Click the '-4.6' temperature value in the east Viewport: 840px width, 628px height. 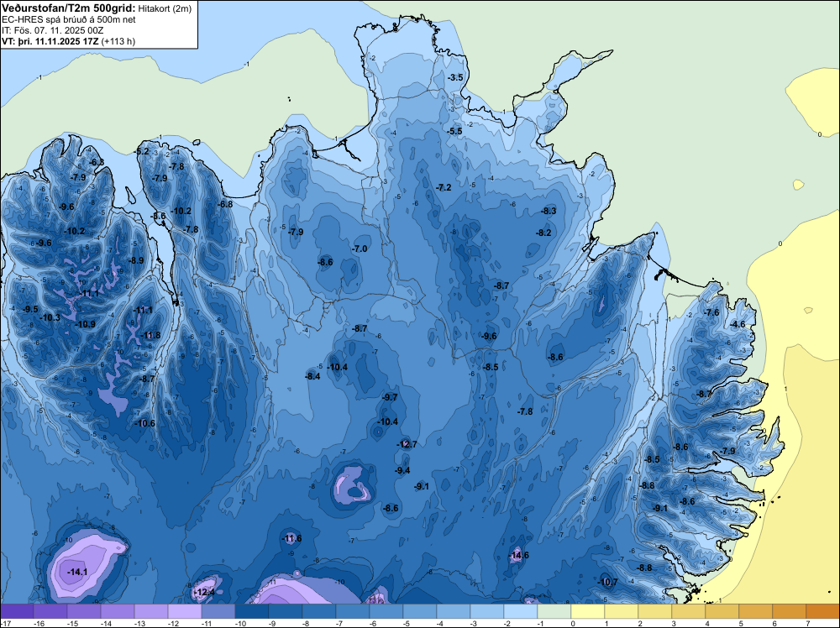(738, 324)
